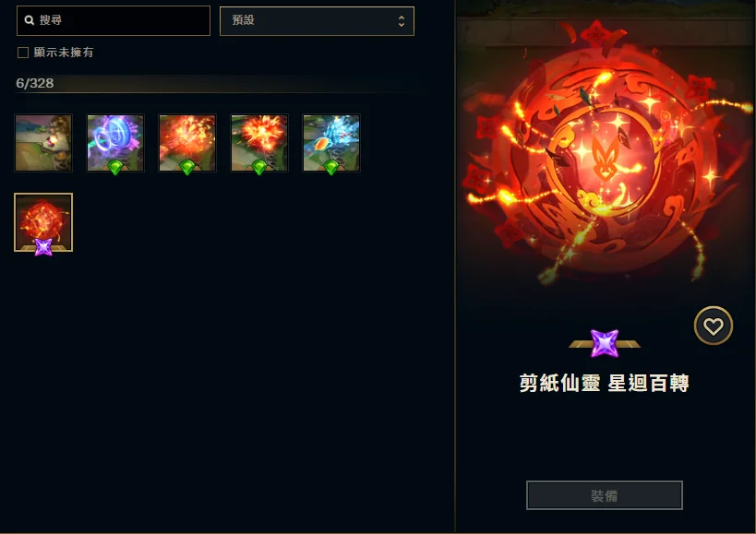Focus the 搜尋 search field
Screen dimensions: 756x534
(x=114, y=20)
